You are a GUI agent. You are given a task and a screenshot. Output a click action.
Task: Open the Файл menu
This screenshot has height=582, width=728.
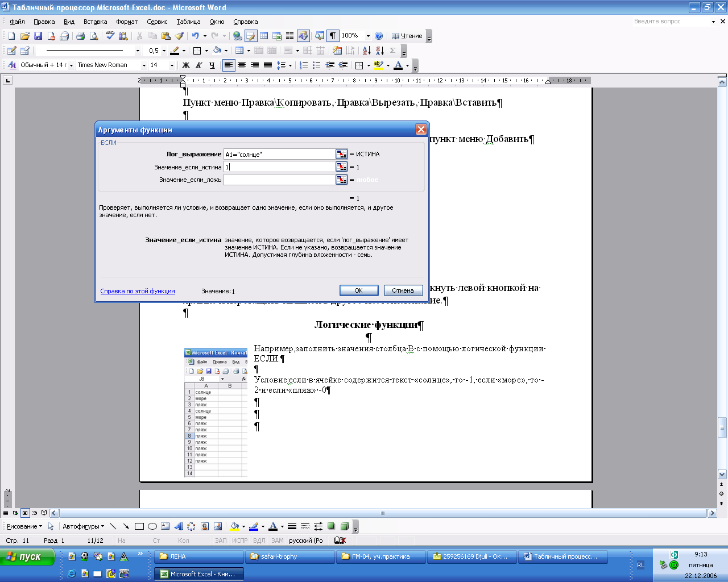click(x=17, y=22)
